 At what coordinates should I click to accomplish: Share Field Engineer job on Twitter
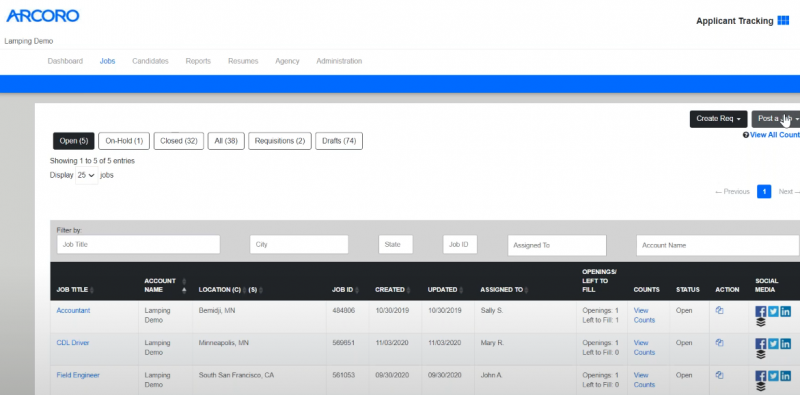pos(773,376)
